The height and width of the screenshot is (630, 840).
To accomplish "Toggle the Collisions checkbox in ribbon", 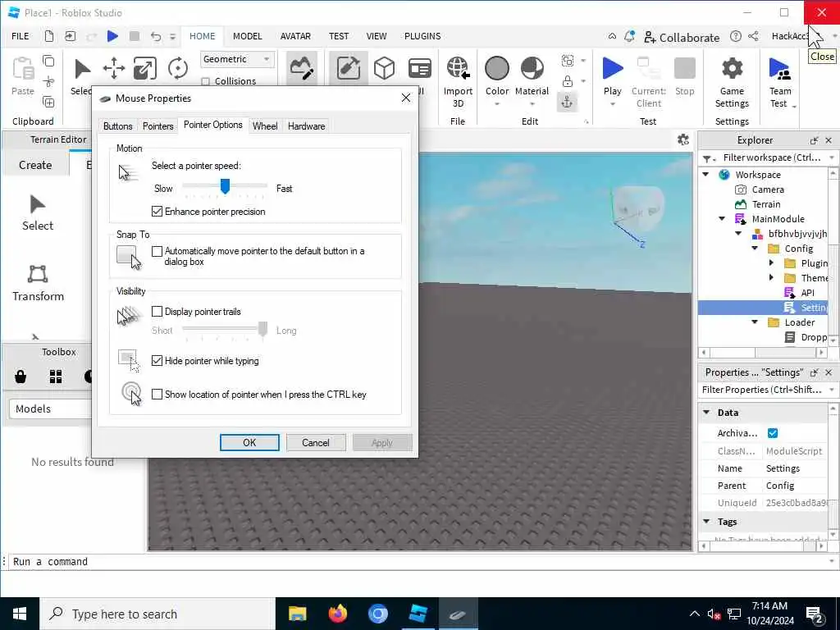I will coord(205,81).
